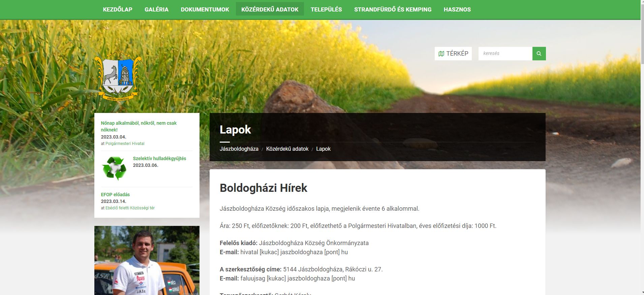Click the address 5144 Jászboldogháza, Rákóczi u. 27.
644x295 pixels.
pos(333,269)
